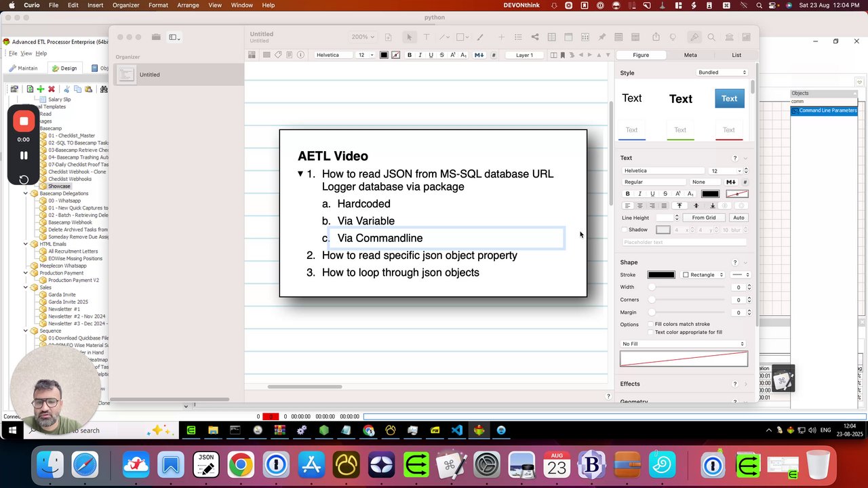Click the From Grid button
The image size is (868, 488).
pyautogui.click(x=704, y=218)
